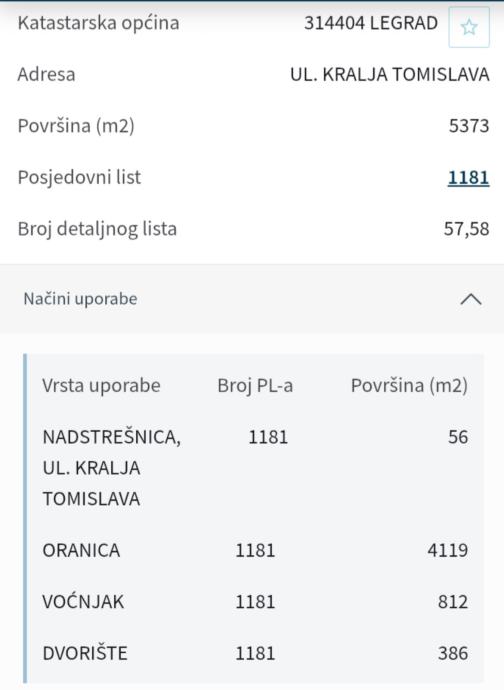Click the 314404 LEGRAD value
This screenshot has height=690, width=504.
371,23
